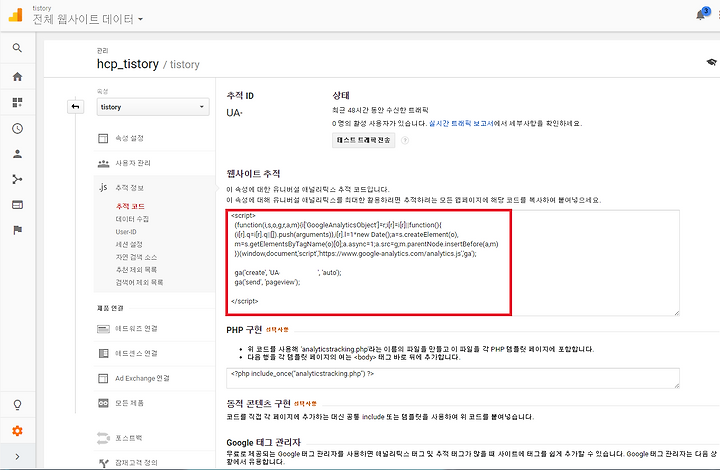
Task: Click the 잠재고객 정의 fork icon
Action: [x=104, y=463]
